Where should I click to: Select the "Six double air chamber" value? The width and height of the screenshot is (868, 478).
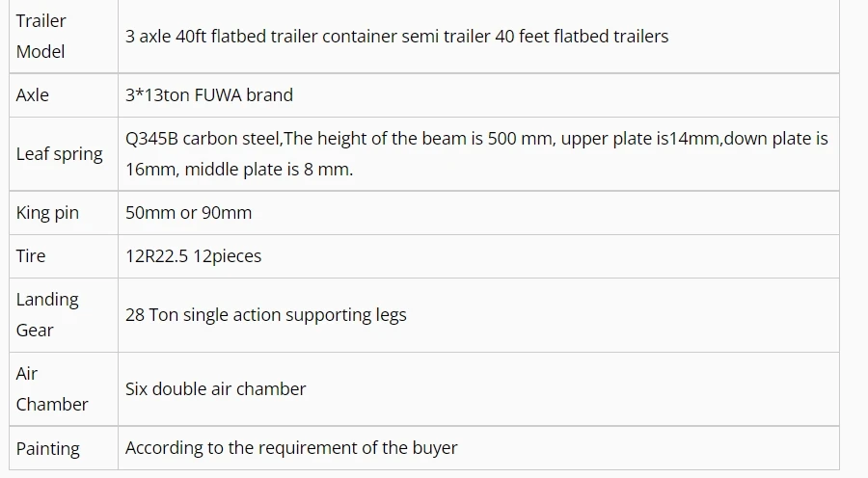[x=216, y=389]
